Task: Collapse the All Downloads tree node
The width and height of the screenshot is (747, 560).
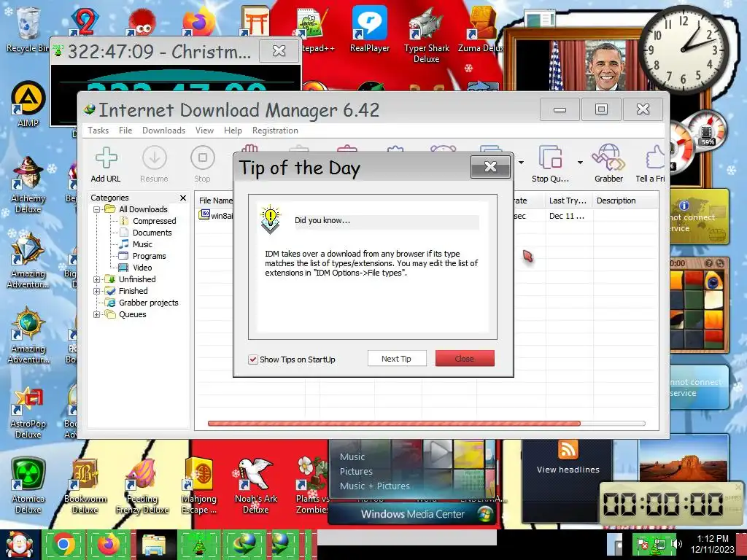Action: [97, 209]
